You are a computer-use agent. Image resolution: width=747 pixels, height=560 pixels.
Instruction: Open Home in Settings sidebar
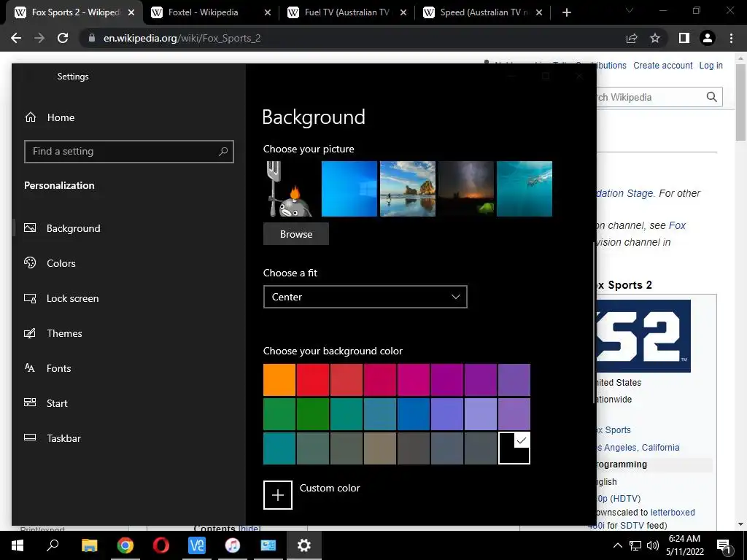(x=61, y=117)
